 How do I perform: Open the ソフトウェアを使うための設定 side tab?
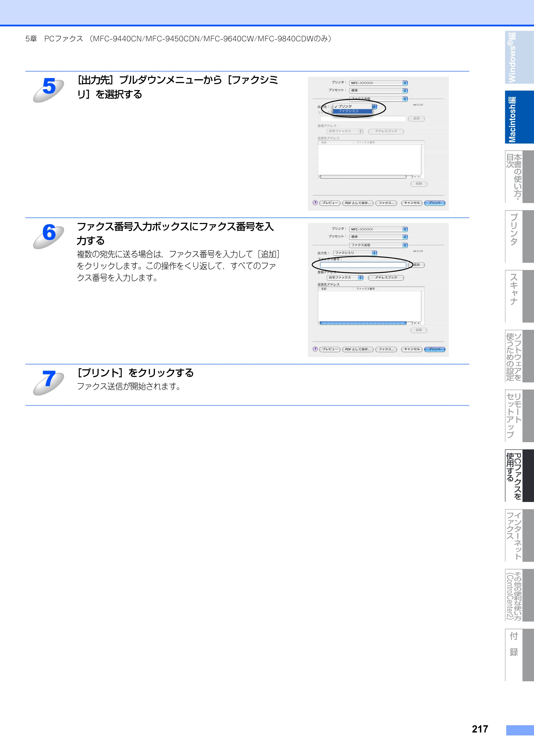[x=519, y=356]
